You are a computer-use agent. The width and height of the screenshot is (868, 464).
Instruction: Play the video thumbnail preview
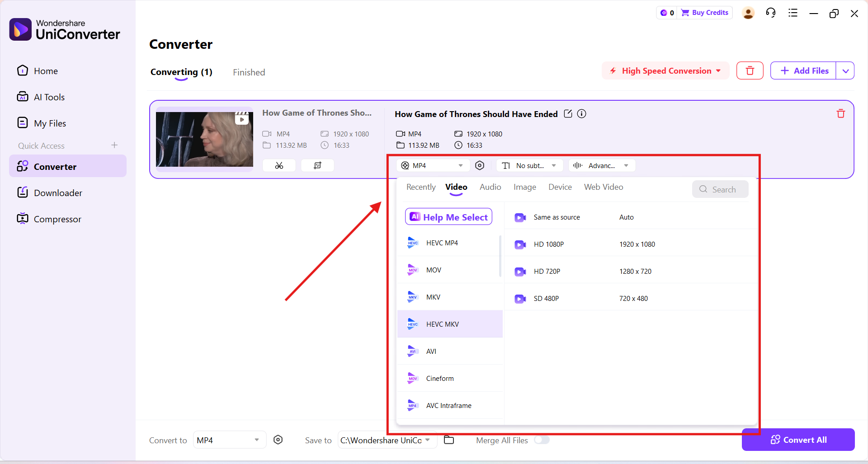coord(241,119)
